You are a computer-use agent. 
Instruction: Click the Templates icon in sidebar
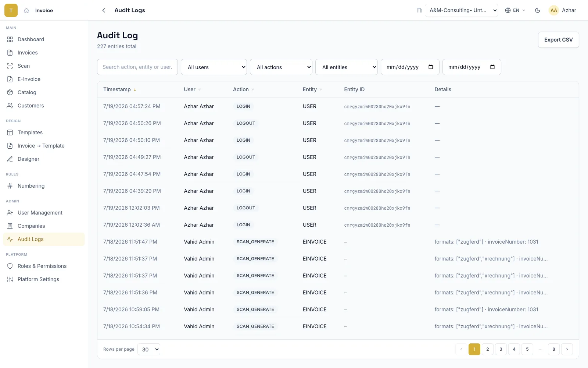10,132
